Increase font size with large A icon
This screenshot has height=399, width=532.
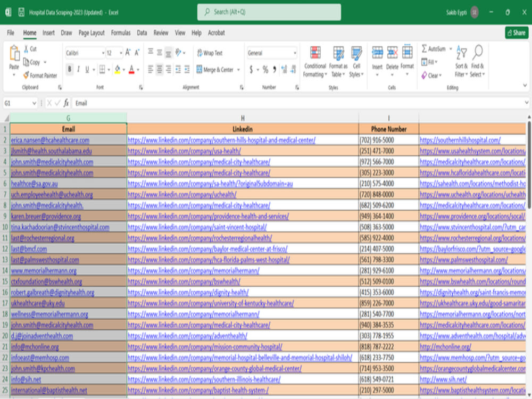pyautogui.click(x=128, y=53)
